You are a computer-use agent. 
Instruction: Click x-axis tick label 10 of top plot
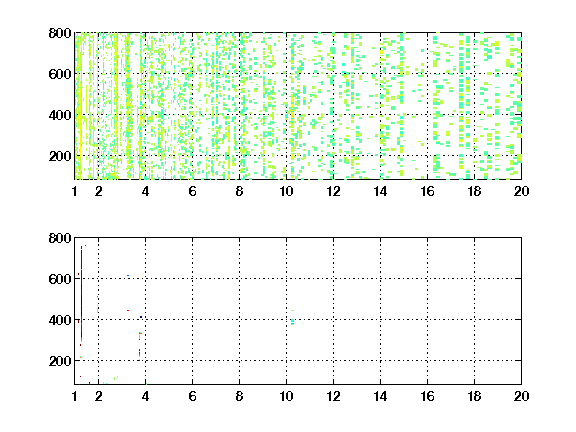(286, 191)
